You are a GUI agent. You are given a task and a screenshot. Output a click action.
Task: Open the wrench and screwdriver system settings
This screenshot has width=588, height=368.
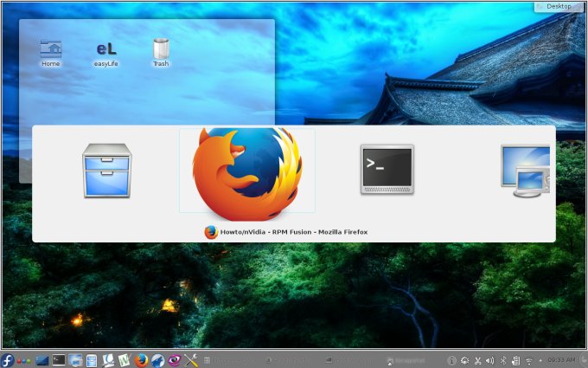(191, 360)
